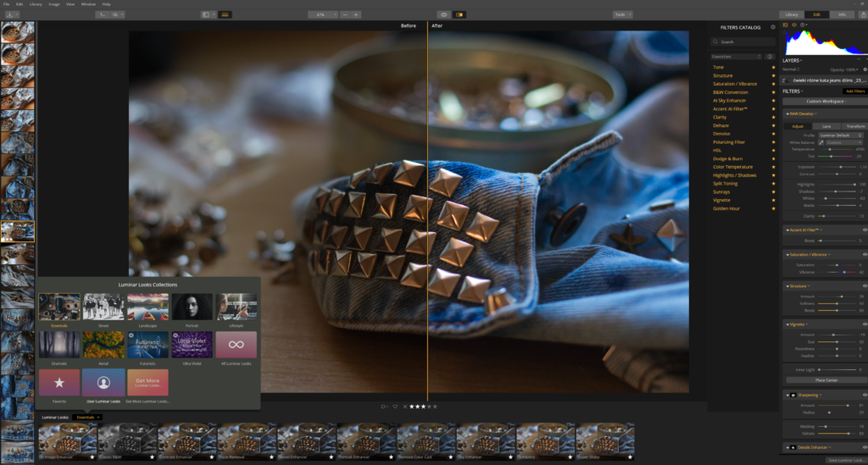This screenshot has width=868, height=465.
Task: Unfavorite the Golden Hour filter star
Action: pyautogui.click(x=773, y=208)
